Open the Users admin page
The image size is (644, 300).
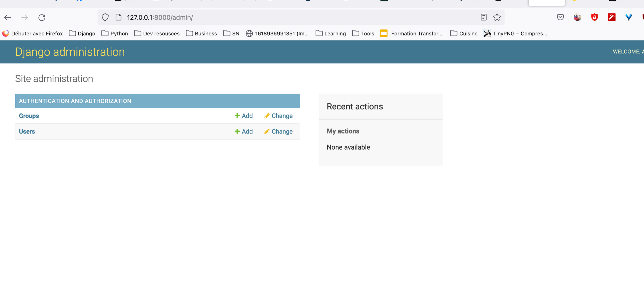[x=27, y=131]
